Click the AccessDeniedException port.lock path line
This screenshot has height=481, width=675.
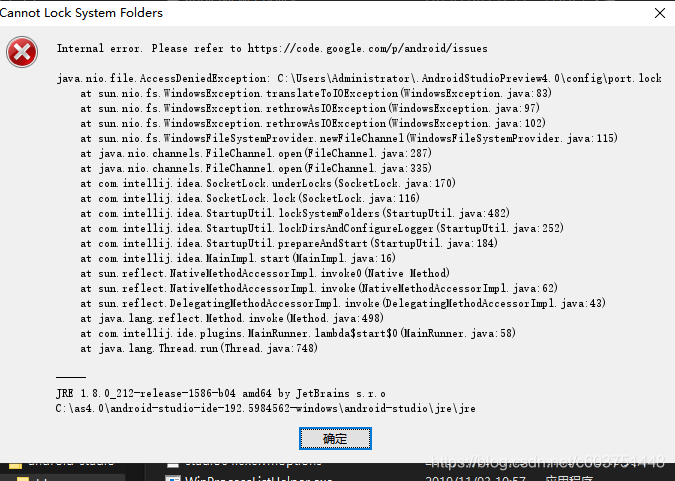tap(359, 78)
